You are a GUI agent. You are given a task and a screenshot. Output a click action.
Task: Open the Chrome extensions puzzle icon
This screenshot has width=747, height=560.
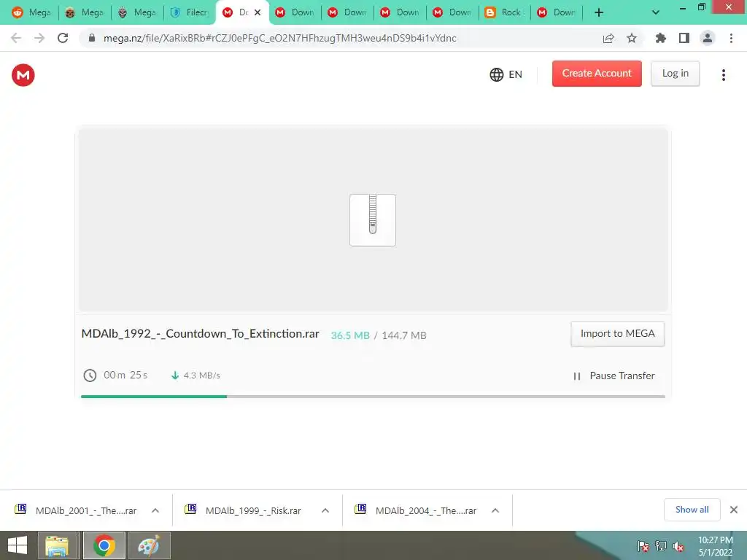[660, 38]
